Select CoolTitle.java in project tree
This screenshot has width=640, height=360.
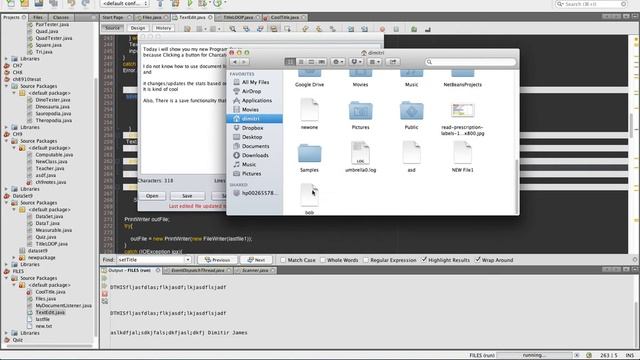(50, 292)
